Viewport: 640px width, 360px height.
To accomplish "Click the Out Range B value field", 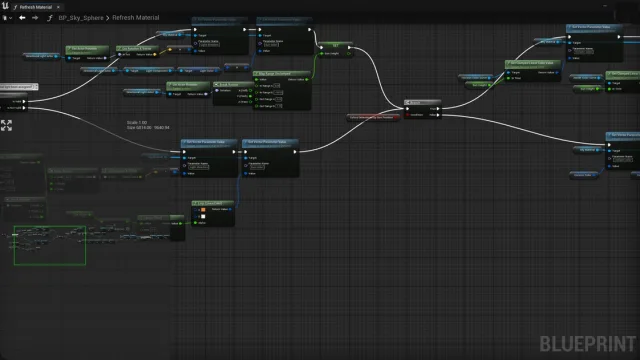I will point(278,106).
